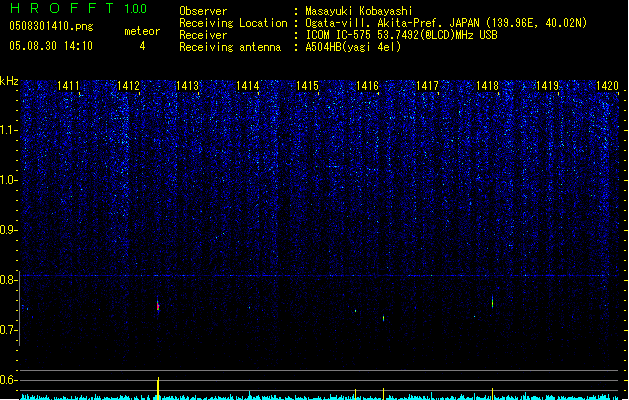Image resolution: width=629 pixels, height=400 pixels.
Task: Click the small meteor echo after 1416
Action: click(x=383, y=318)
